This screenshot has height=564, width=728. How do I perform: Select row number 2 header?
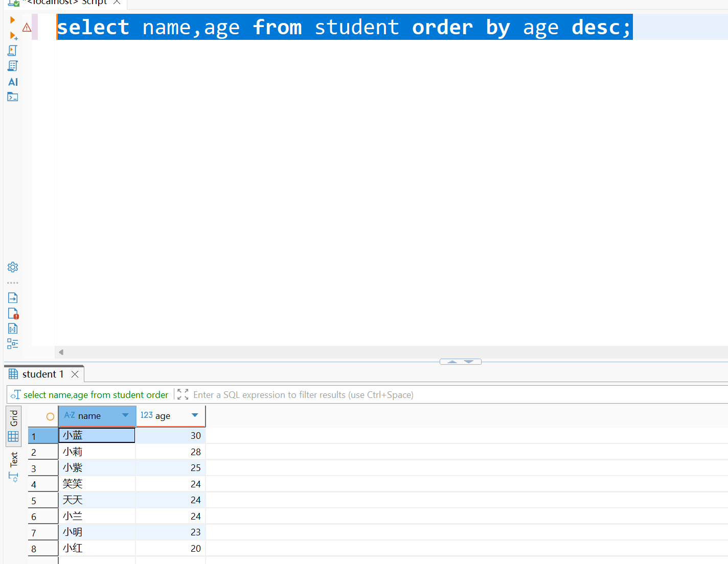[x=43, y=452]
